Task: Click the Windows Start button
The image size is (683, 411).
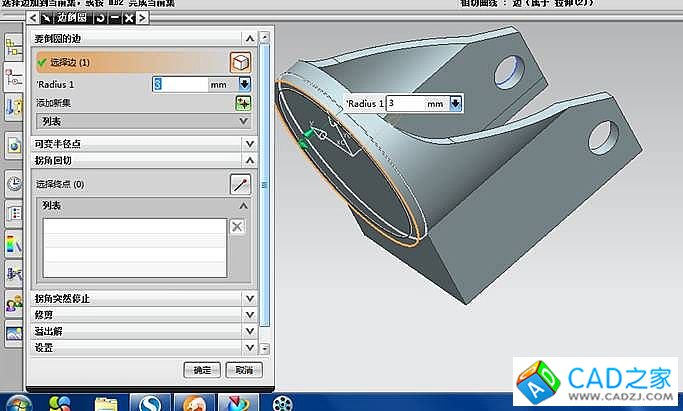Action: pos(18,402)
